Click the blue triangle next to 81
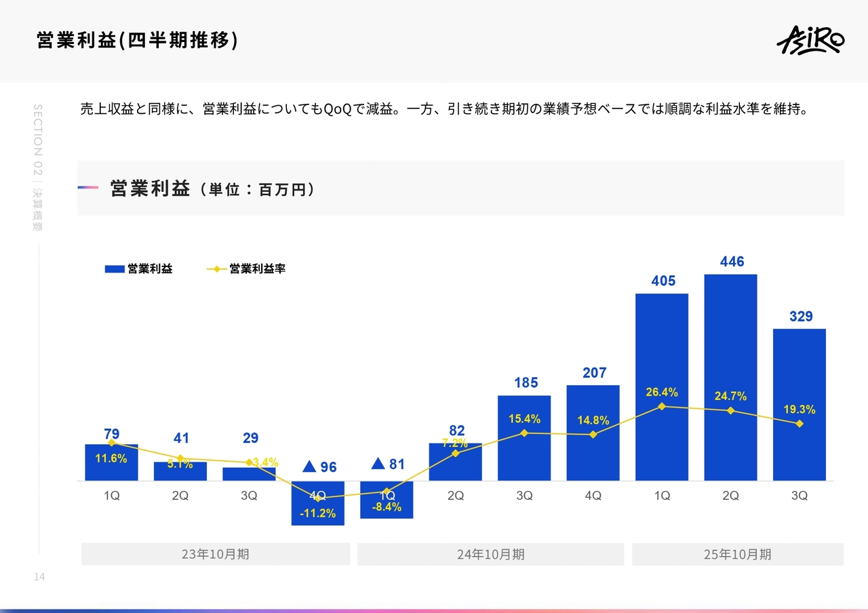This screenshot has height=613, width=868. (x=378, y=464)
